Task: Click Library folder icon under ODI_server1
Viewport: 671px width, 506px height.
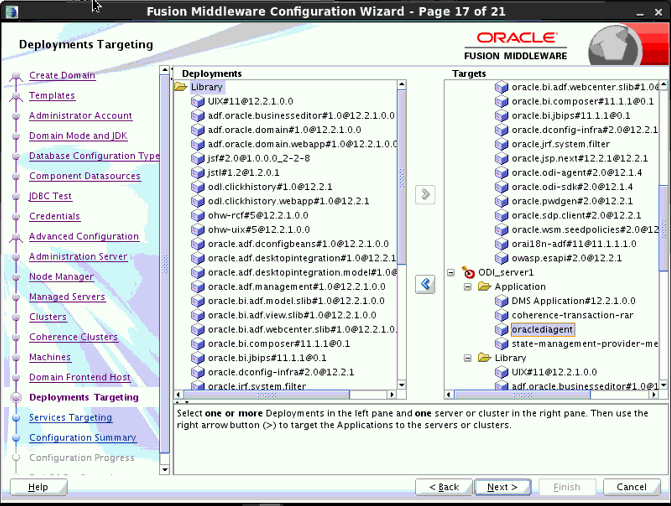Action: 484,357
